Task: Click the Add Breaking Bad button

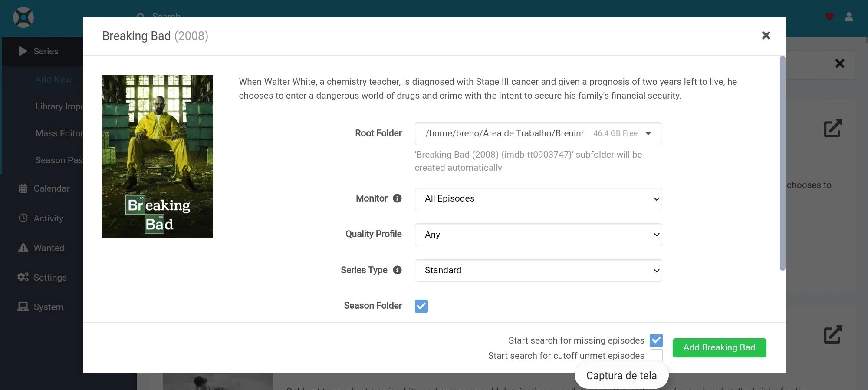Action: (x=719, y=348)
